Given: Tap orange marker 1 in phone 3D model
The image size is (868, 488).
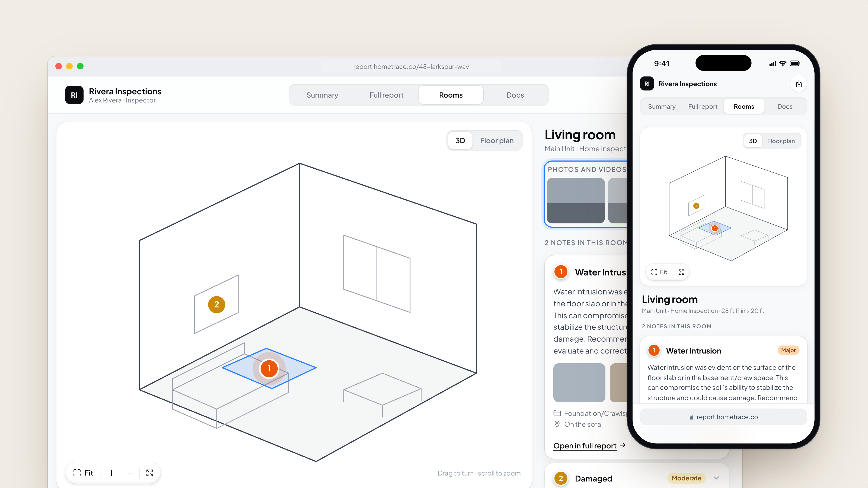Looking at the screenshot, I should click(x=714, y=228).
